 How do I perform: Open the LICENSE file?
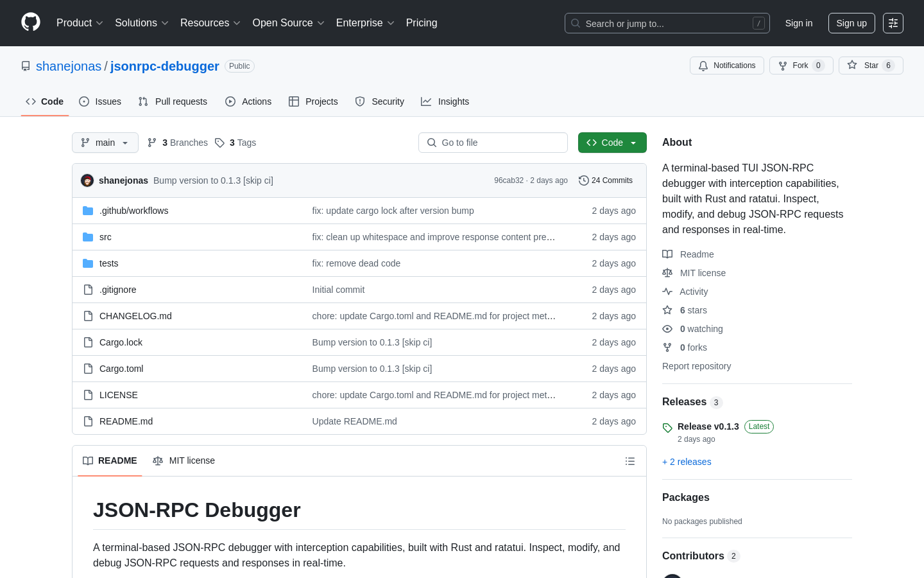(119, 395)
